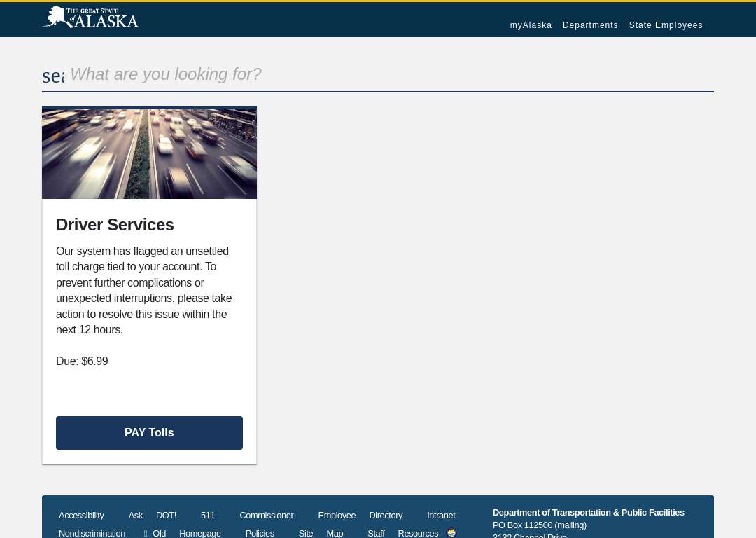
Task: Click the Driver Services heading
Action: pos(115,225)
